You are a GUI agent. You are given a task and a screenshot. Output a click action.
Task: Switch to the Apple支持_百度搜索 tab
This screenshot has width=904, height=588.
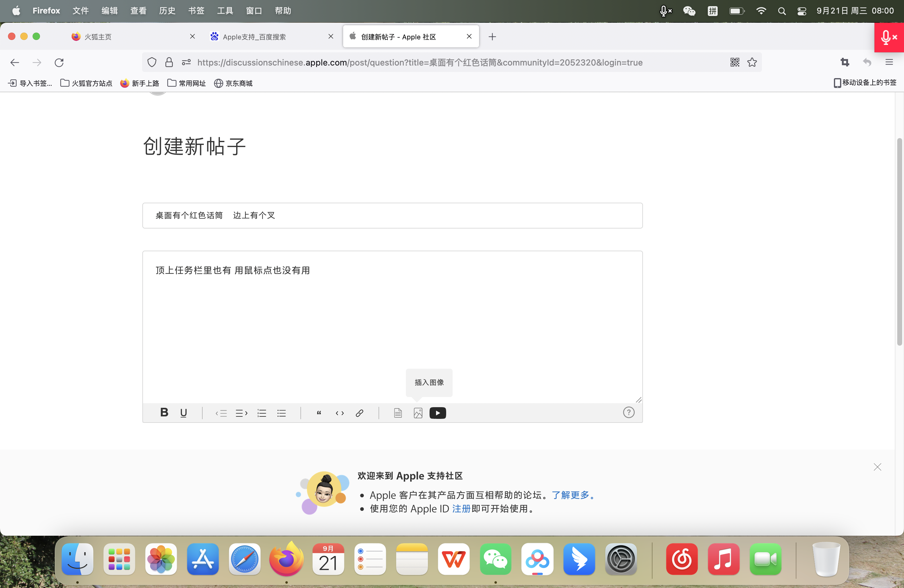[x=254, y=37]
